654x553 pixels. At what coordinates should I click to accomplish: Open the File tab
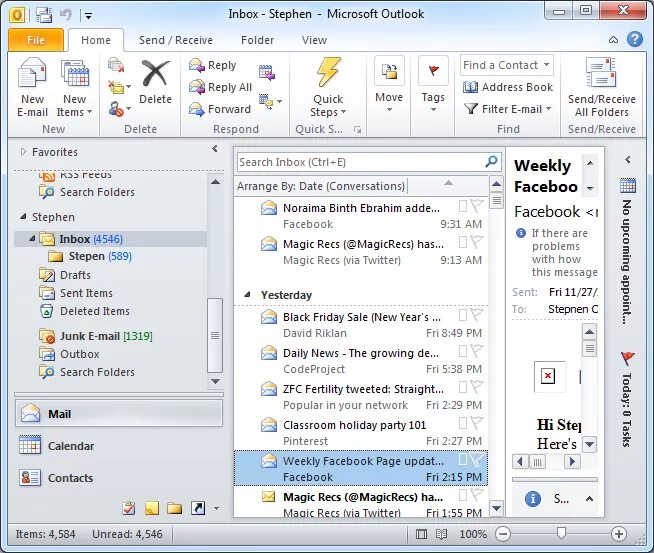pyautogui.click(x=36, y=40)
